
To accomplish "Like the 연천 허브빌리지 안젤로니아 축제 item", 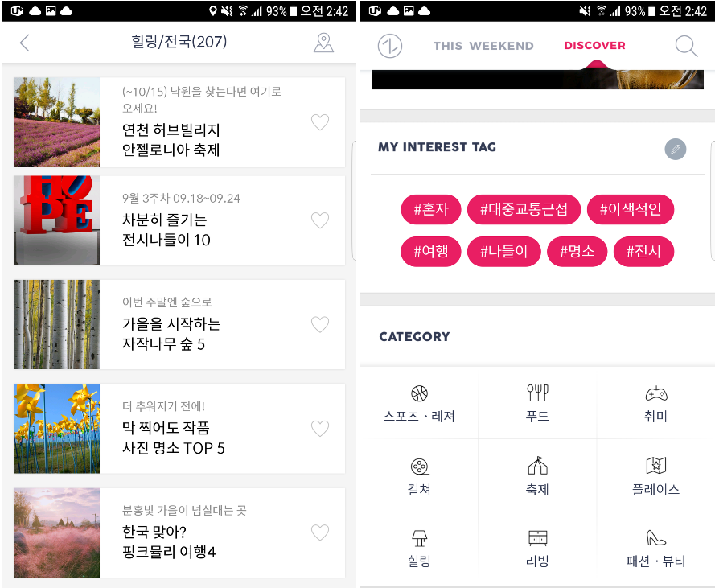I will [x=320, y=121].
